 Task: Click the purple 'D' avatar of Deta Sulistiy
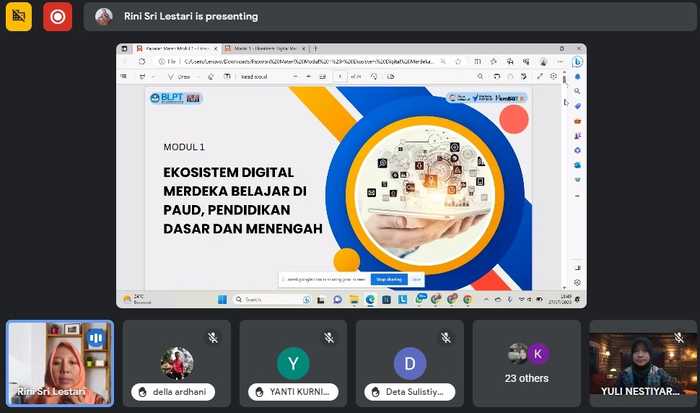click(x=410, y=363)
